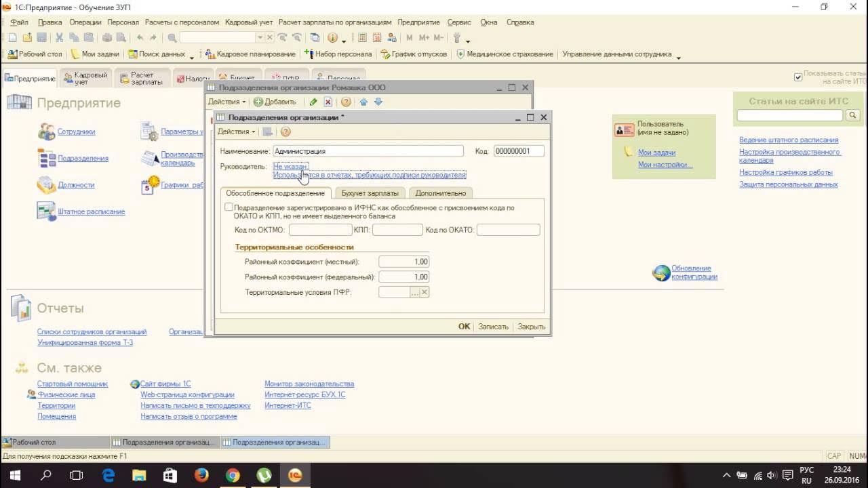Click the green Добавить plus icon
The width and height of the screenshot is (868, 488).
(258, 102)
